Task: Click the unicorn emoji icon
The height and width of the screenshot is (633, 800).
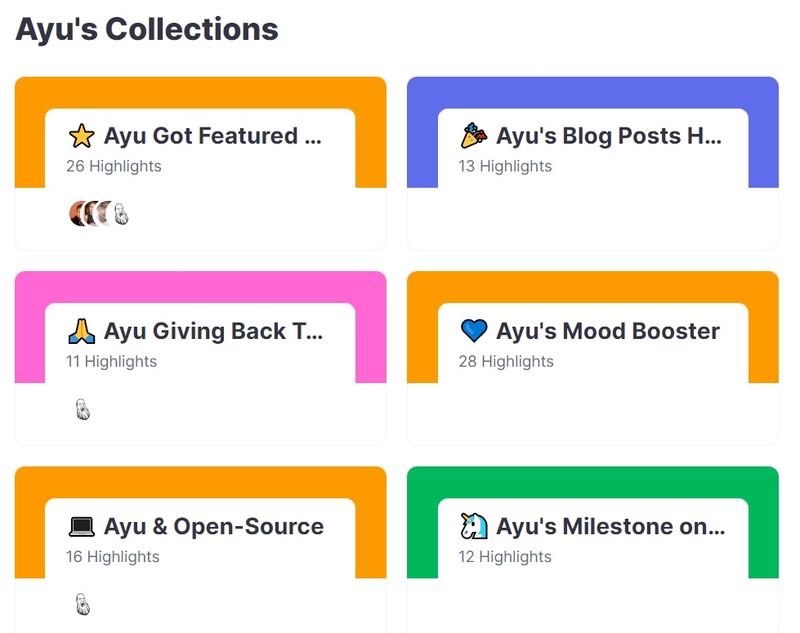Action: [x=473, y=526]
